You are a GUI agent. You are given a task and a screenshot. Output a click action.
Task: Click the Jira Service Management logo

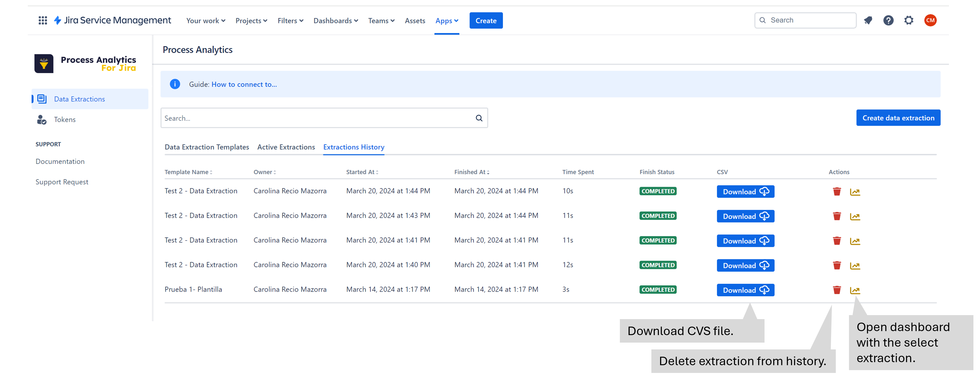[113, 20]
